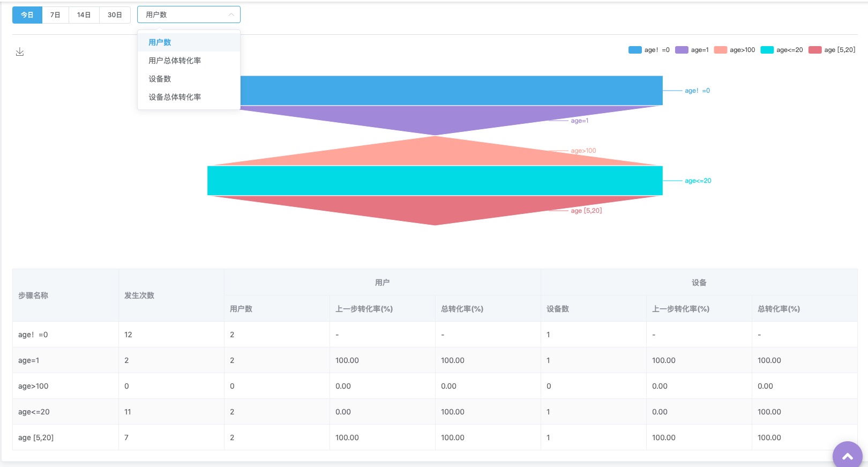
Task: Download chart via the download icon
Action: [20, 51]
